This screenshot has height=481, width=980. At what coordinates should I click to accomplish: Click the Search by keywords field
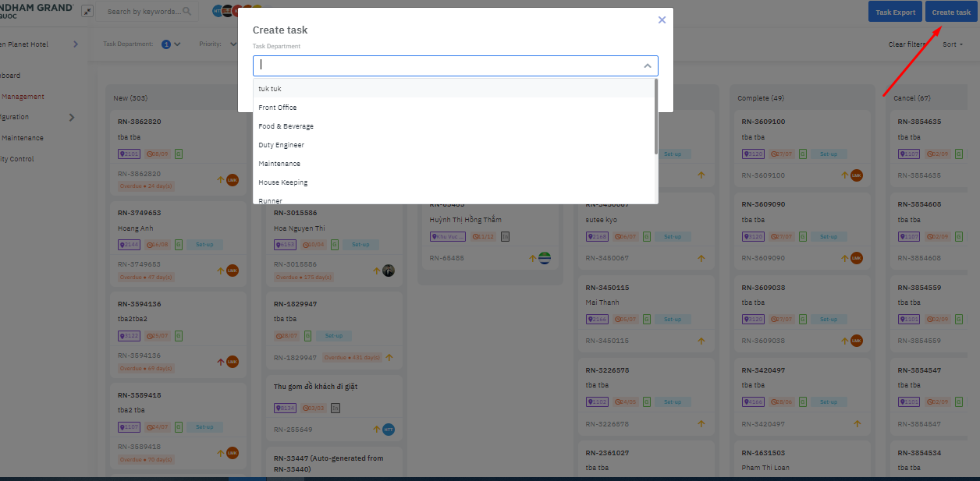coord(144,12)
